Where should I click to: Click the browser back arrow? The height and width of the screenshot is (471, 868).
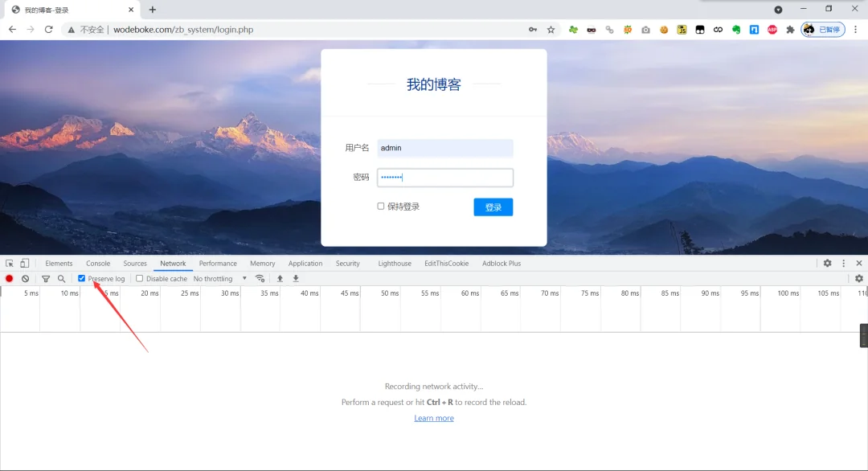point(12,29)
